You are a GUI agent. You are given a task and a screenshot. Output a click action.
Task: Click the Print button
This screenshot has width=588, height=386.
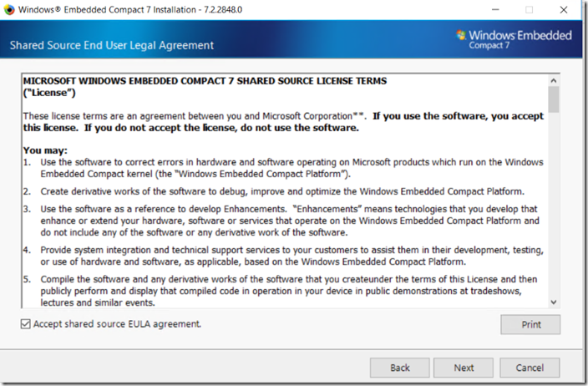530,324
